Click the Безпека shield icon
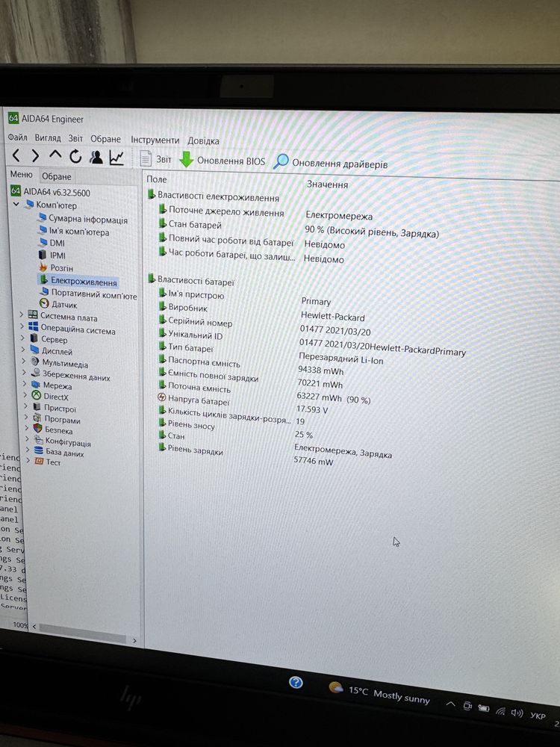Screen dimensions: 560x747 point(37,428)
